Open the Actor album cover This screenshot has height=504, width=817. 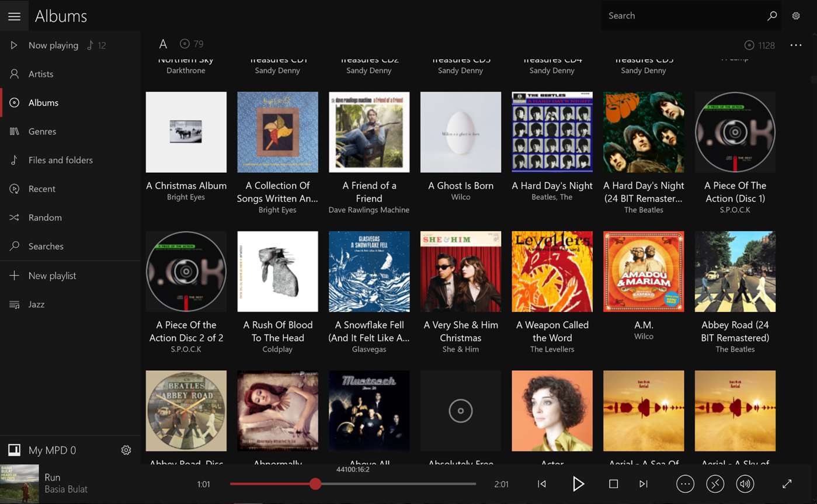pos(552,411)
